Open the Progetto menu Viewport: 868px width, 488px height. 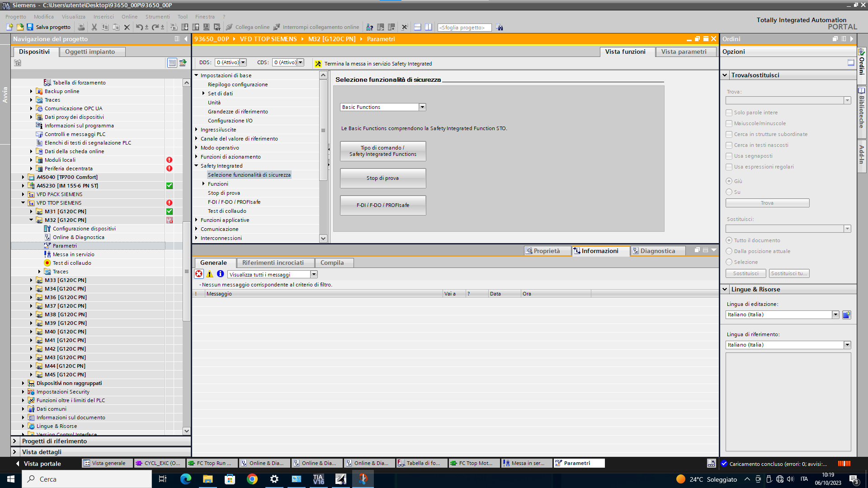click(16, 17)
